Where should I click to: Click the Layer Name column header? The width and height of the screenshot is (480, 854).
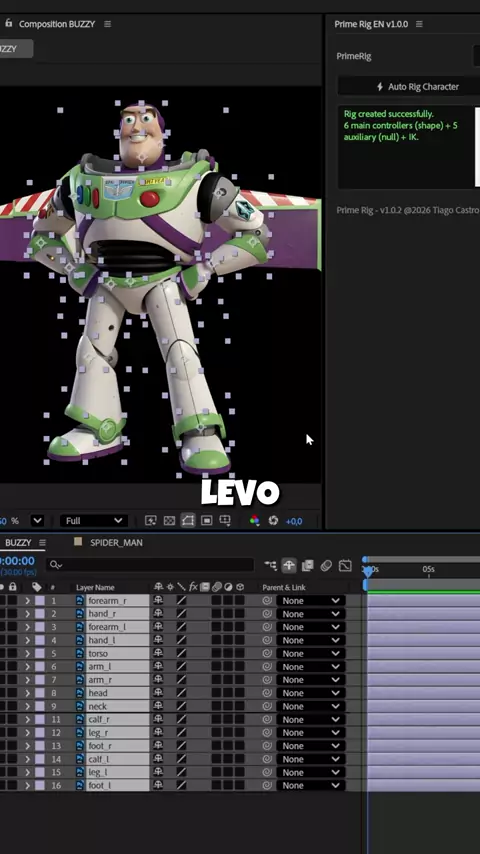[95, 587]
